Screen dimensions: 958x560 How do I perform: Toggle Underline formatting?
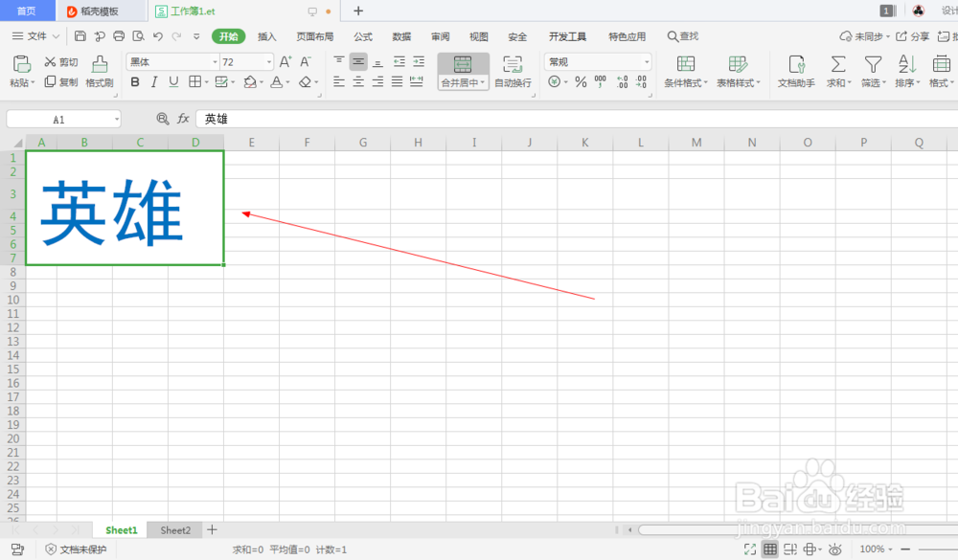[173, 81]
